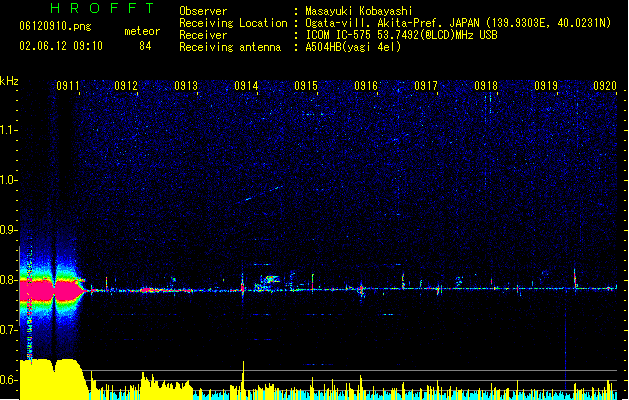The width and height of the screenshot is (629, 400).
Task: Click the 0.9 kHz axis label
Action: click(x=8, y=230)
